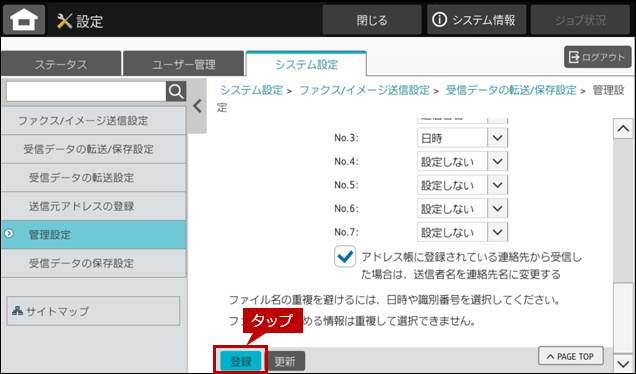636x374 pixels.
Task: Select the システム設定 tab
Action: coord(306,64)
